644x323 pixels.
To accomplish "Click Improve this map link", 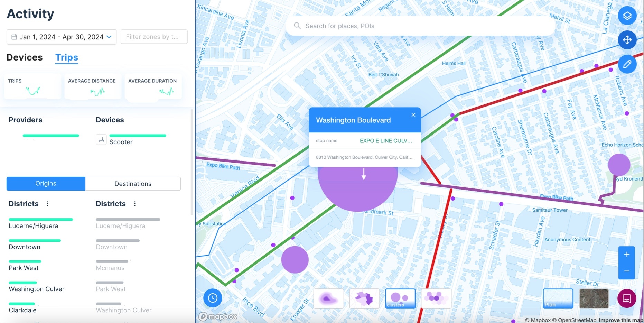I will pos(620,320).
